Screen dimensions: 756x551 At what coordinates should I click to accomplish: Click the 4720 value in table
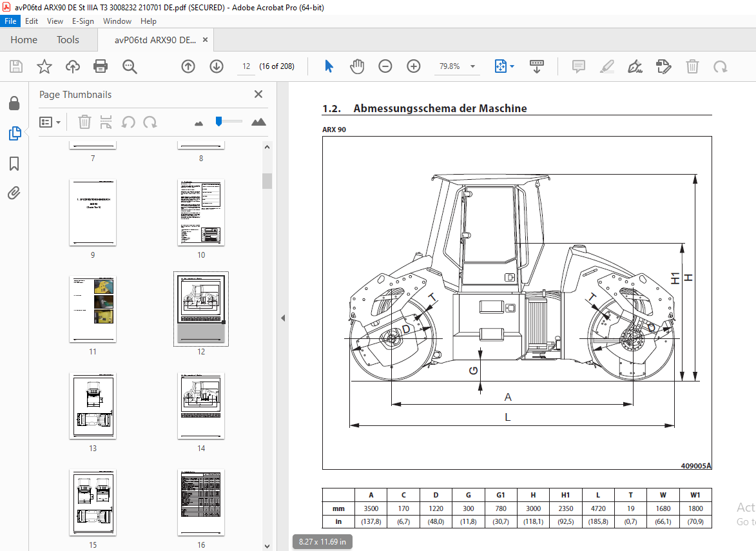(x=598, y=508)
